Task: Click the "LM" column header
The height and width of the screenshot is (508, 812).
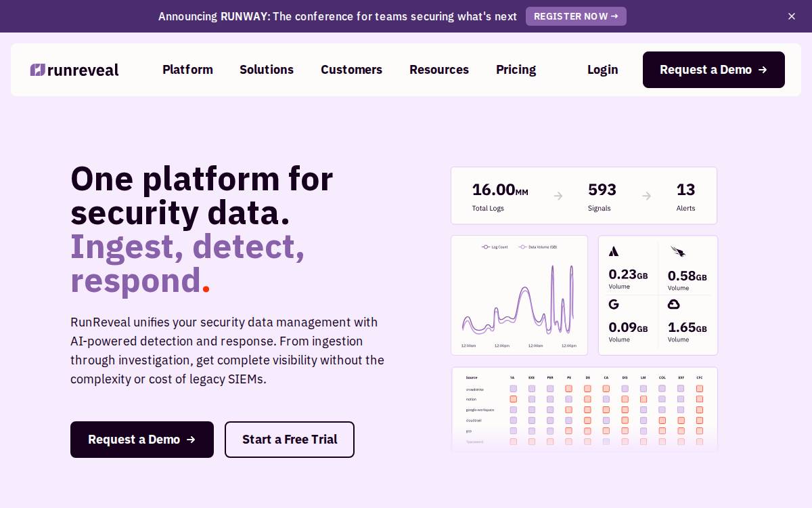Action: tap(644, 377)
